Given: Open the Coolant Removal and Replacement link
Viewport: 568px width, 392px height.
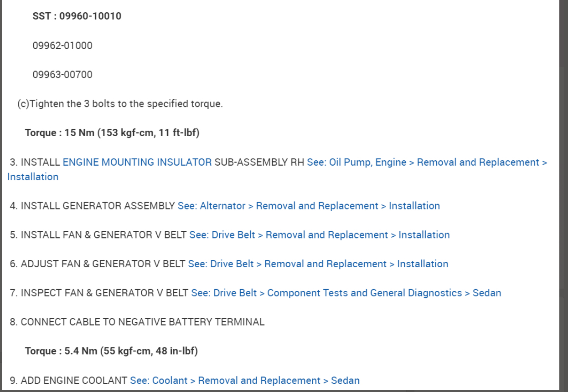Looking at the screenshot, I should (x=244, y=381).
